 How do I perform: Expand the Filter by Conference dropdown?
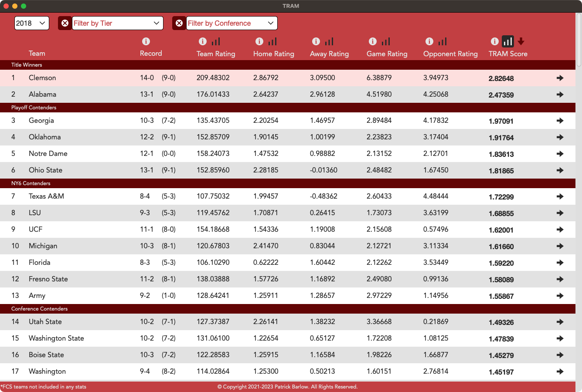coord(231,23)
